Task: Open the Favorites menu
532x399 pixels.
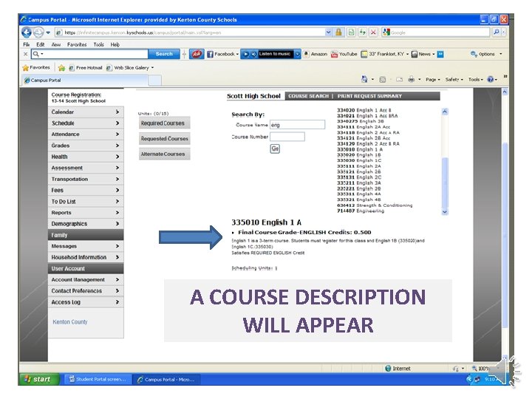Action: click(77, 44)
